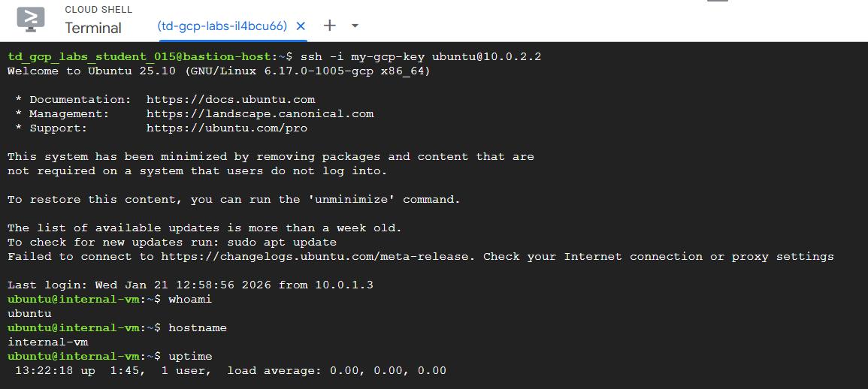Click the hostname command line
Viewport: 868px width, 389px height.
pos(197,327)
